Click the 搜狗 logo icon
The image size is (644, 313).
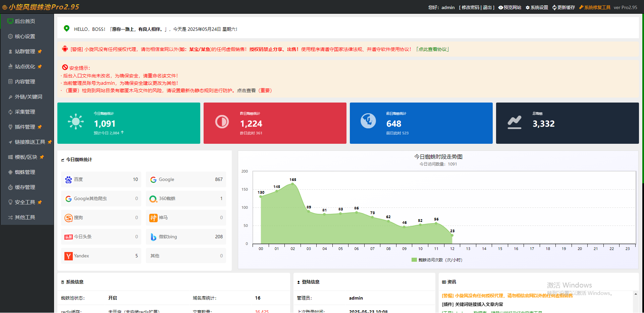[x=68, y=218]
